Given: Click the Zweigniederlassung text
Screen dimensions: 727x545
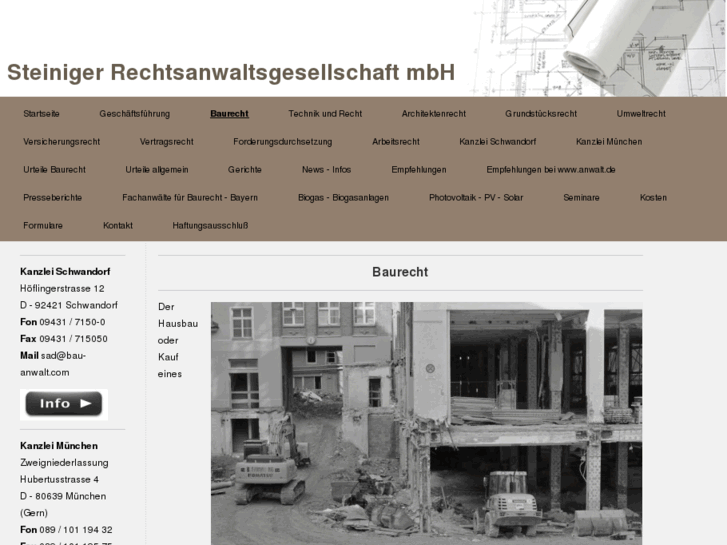Looking at the screenshot, I should [64, 462].
